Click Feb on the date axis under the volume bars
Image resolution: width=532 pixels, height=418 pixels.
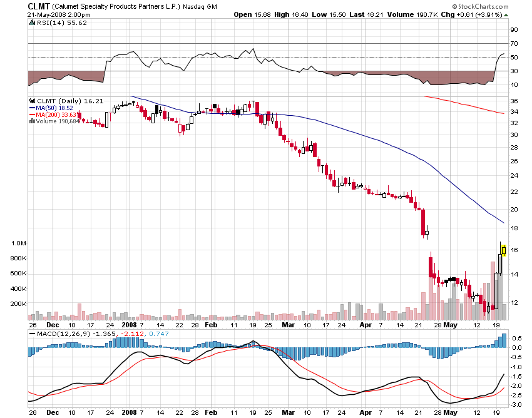click(211, 325)
